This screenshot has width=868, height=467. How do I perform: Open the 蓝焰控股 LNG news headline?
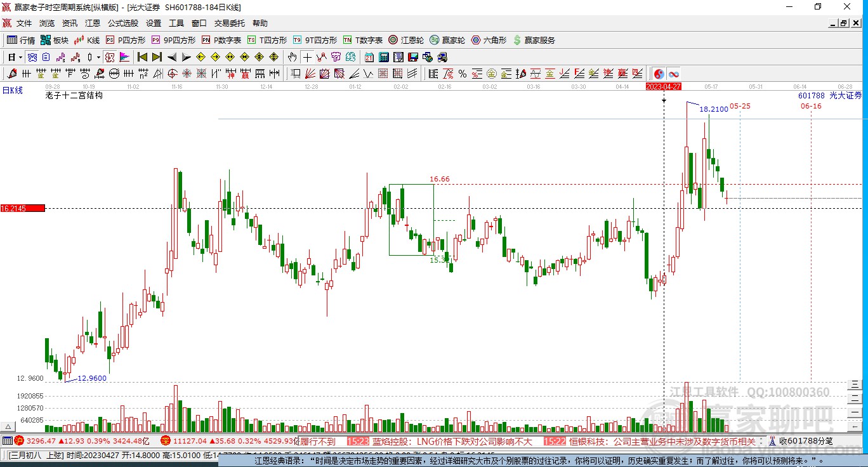[452, 441]
